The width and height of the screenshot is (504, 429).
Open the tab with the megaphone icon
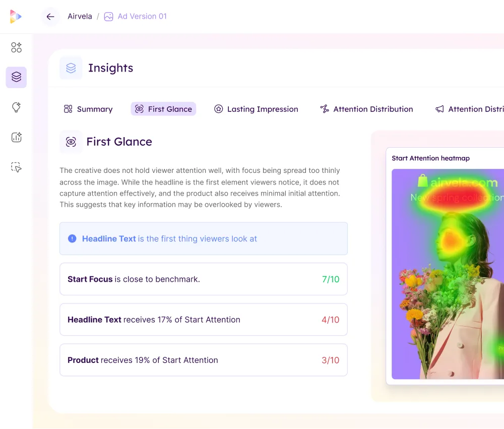(469, 109)
